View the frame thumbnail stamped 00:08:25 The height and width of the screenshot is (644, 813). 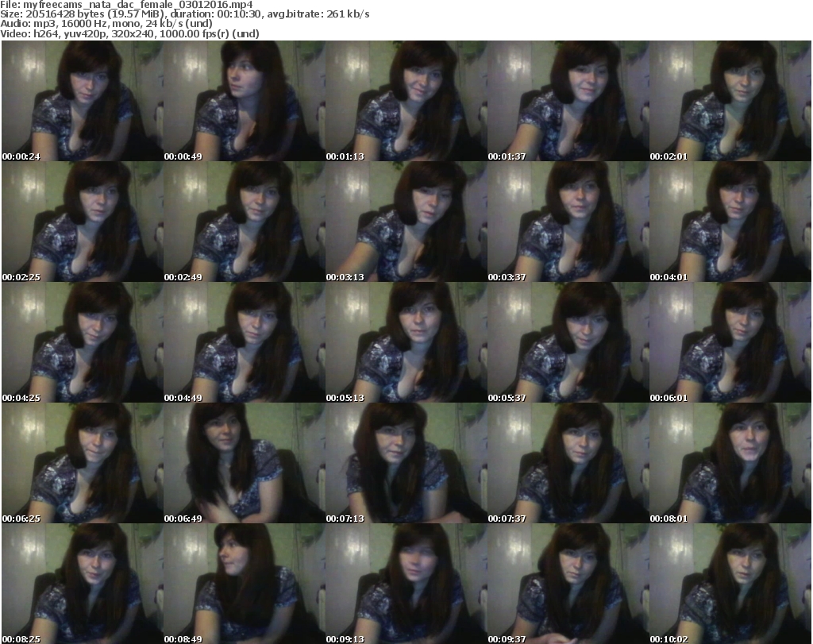[83, 584]
